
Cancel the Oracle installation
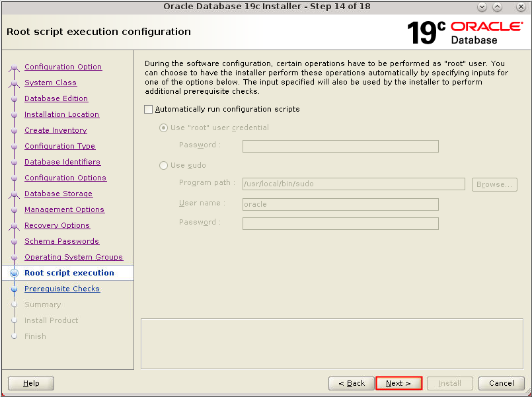pyautogui.click(x=501, y=383)
